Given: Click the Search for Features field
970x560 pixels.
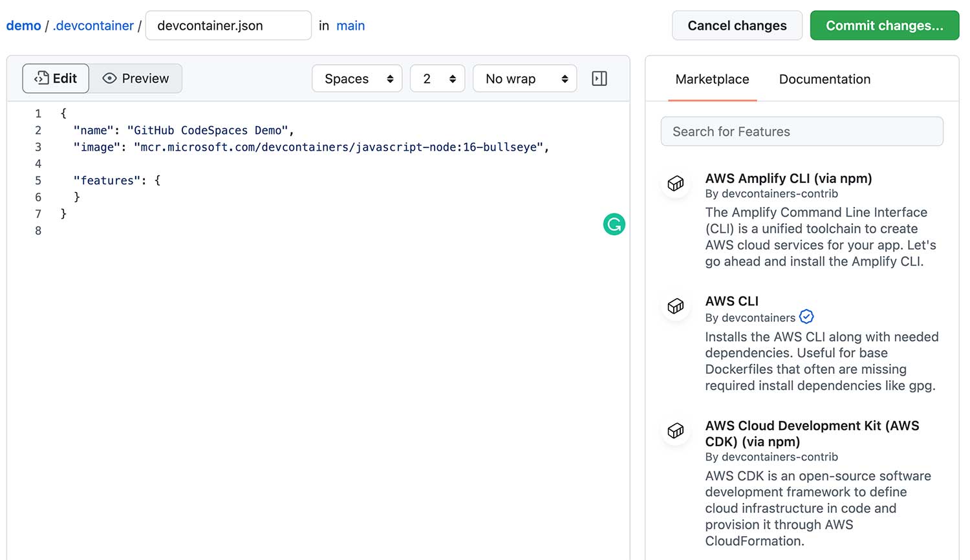Looking at the screenshot, I should click(802, 132).
